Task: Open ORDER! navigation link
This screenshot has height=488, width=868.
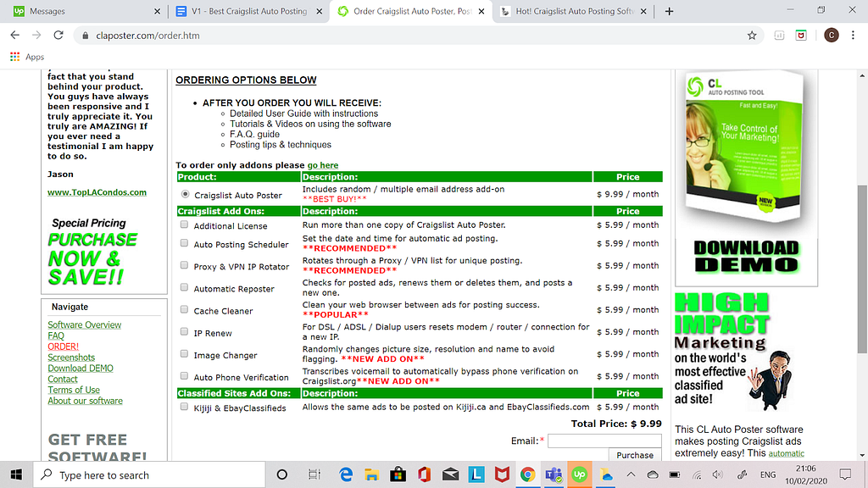Action: pyautogui.click(x=63, y=347)
